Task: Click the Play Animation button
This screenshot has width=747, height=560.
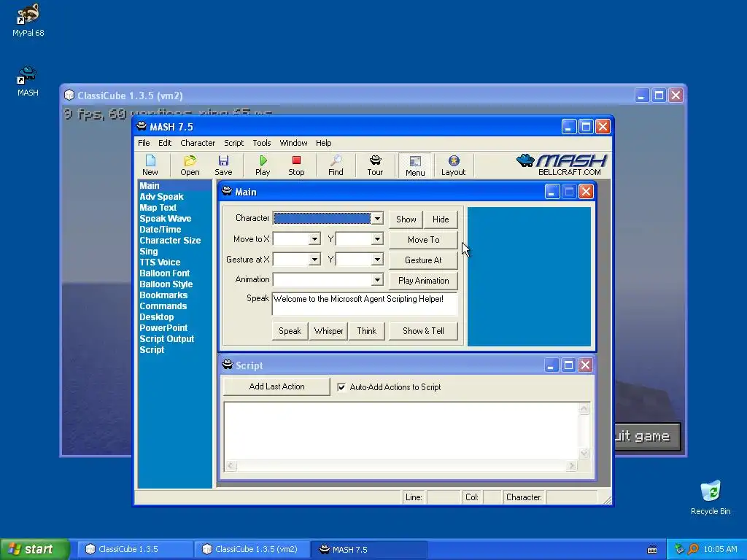Action: point(424,281)
